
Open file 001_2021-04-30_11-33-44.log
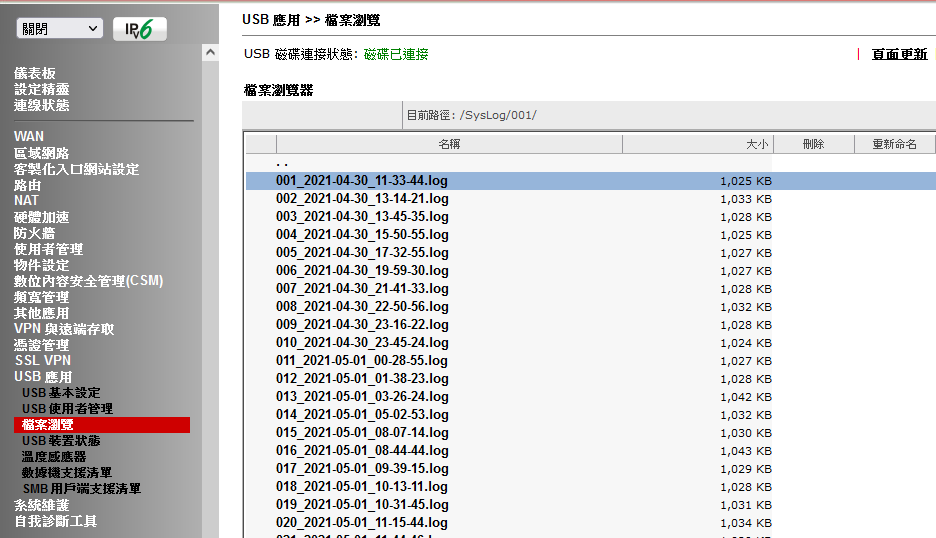coord(362,181)
